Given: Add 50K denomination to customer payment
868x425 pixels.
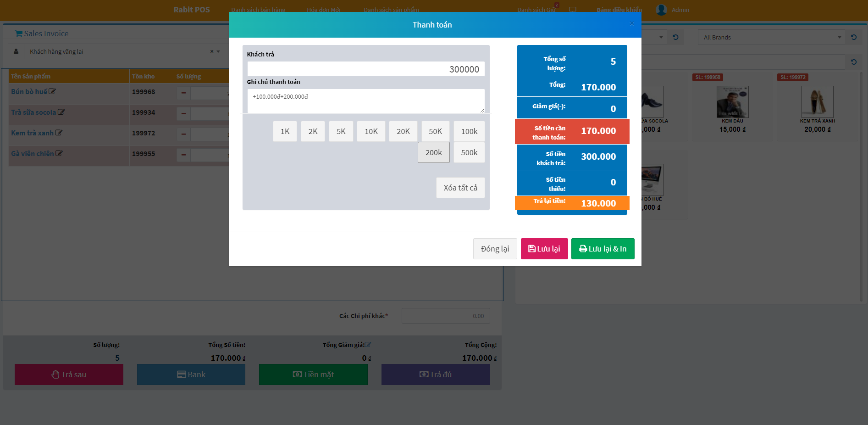Looking at the screenshot, I should click(435, 131).
